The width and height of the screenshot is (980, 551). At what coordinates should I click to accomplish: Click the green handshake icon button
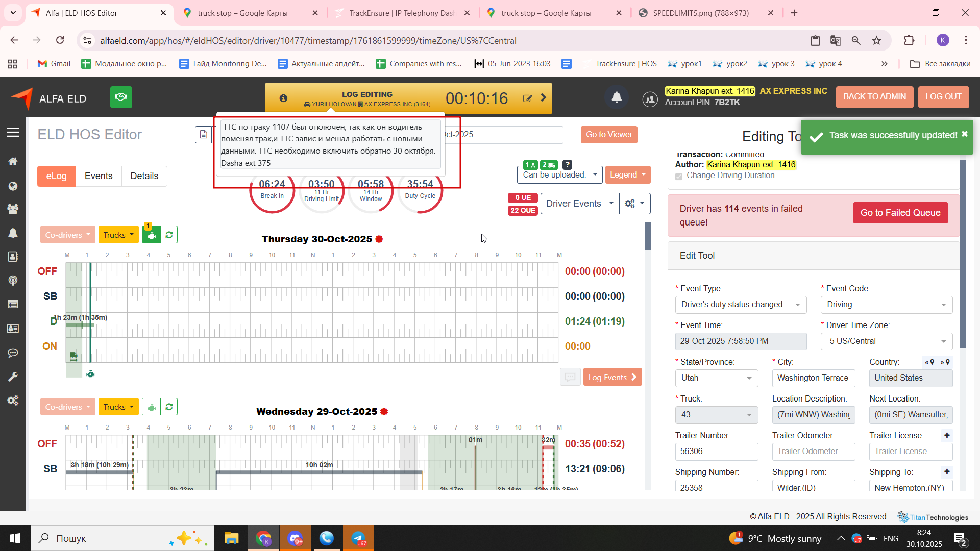coord(121,97)
